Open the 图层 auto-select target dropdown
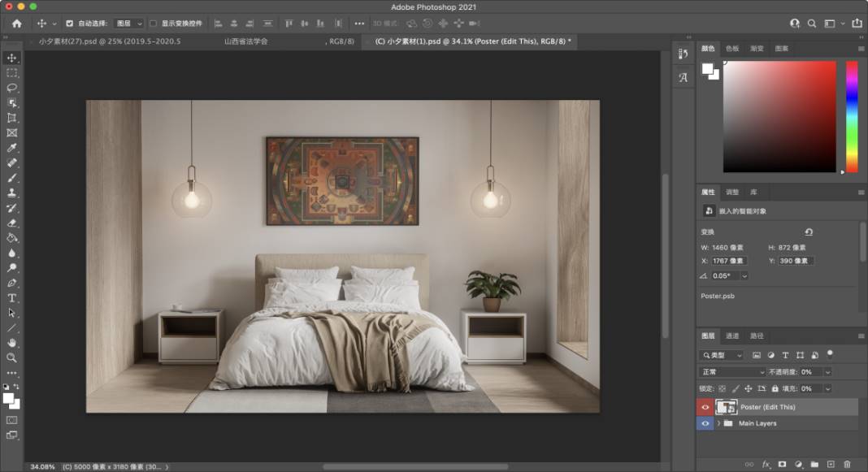The height and width of the screenshot is (472, 868). tap(128, 24)
